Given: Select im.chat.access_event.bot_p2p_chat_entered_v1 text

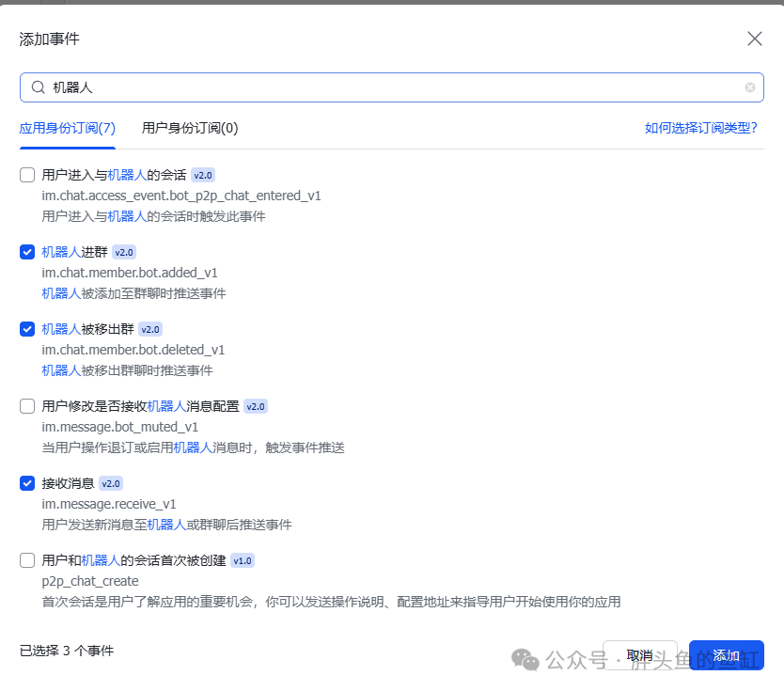Looking at the screenshot, I should point(181,196).
